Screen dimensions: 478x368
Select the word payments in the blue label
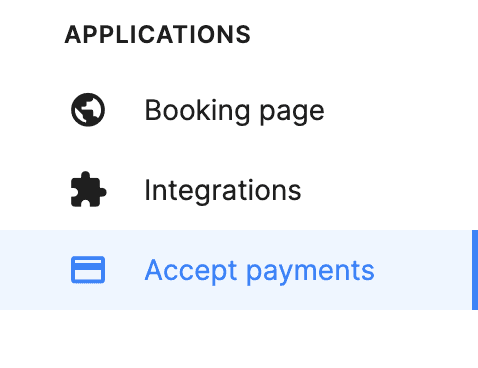point(310,273)
